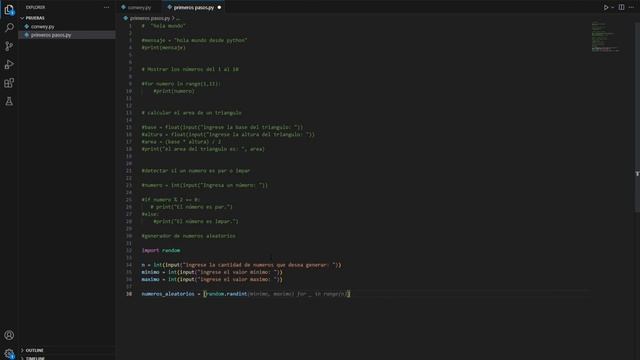
Task: Open the run options dropdown arrow
Action: [x=613, y=7]
